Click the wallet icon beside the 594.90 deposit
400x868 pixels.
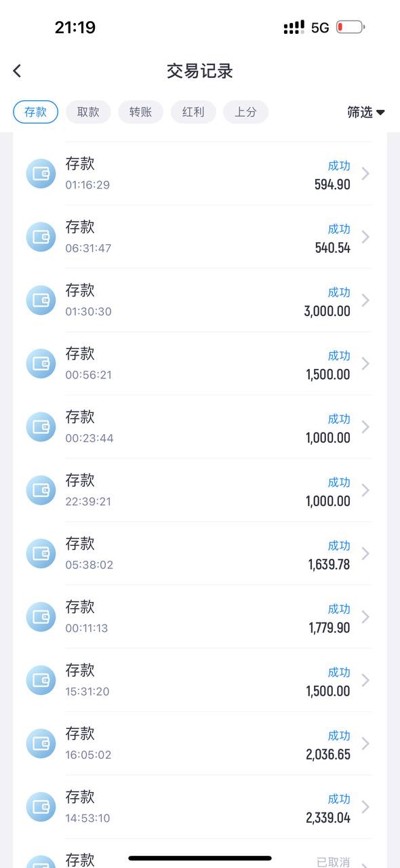pos(41,173)
